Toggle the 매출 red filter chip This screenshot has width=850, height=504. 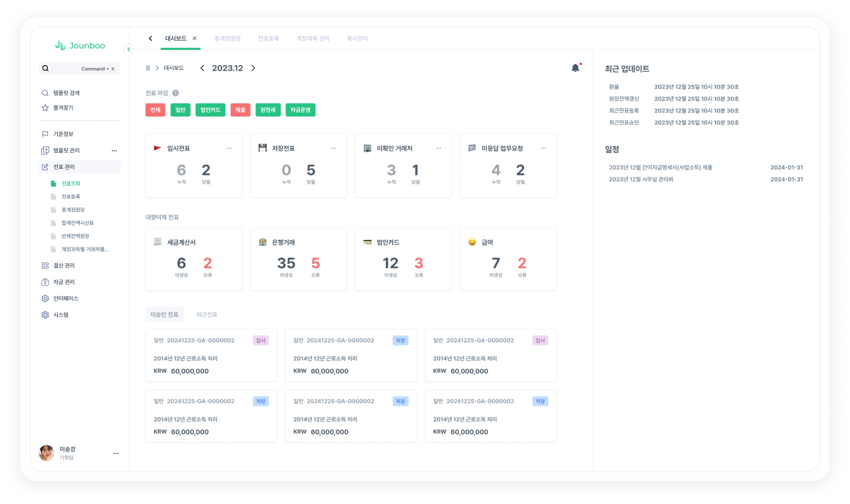coord(241,110)
